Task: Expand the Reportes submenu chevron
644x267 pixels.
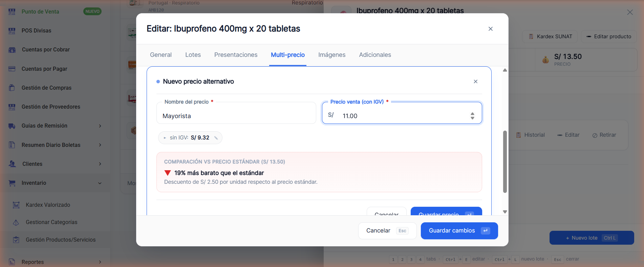Action: click(100, 262)
